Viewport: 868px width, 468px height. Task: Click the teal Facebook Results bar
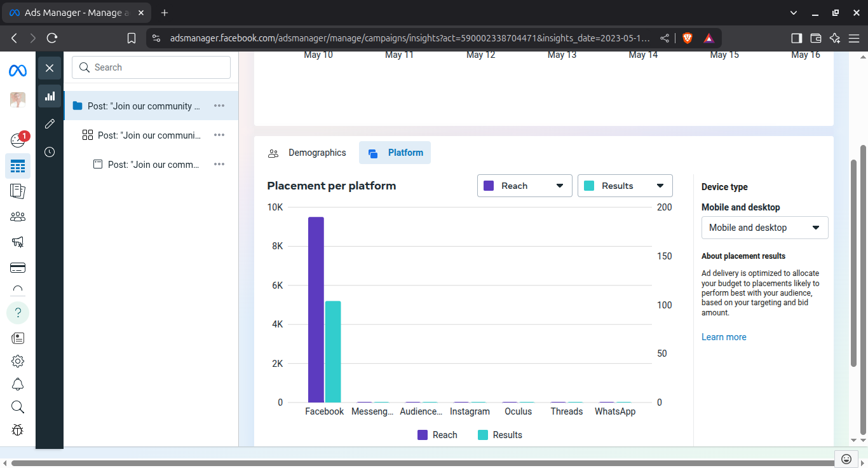333,352
